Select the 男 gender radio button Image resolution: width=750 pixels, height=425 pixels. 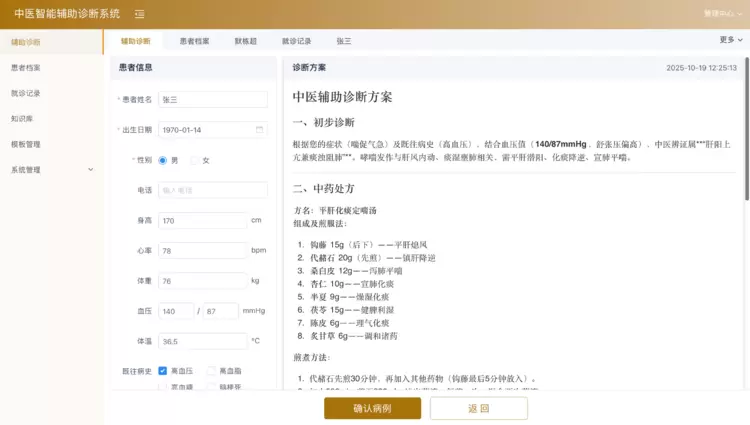pos(165,160)
